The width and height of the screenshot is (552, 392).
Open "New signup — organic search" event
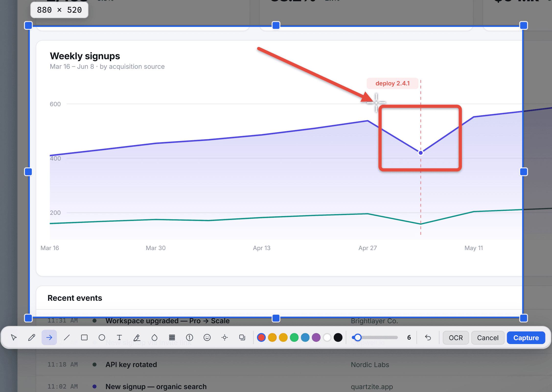coord(156,387)
